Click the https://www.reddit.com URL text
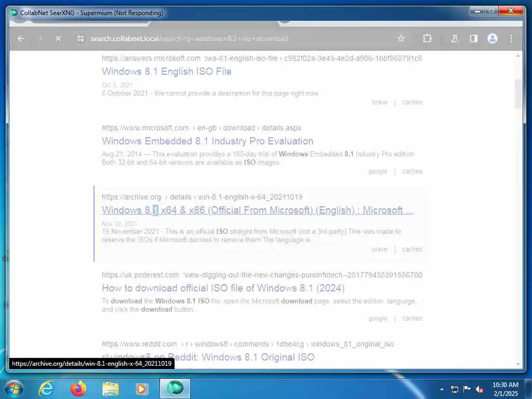 point(139,344)
